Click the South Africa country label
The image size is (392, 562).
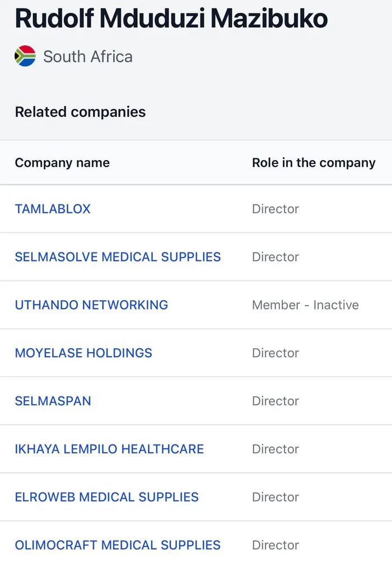[88, 57]
